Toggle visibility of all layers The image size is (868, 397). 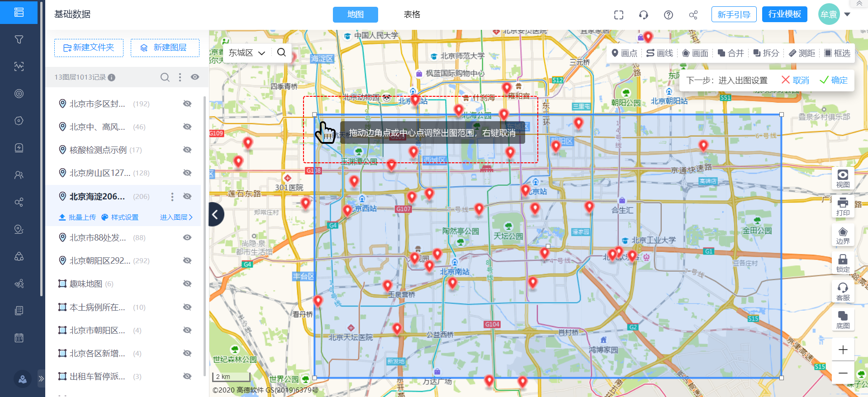[195, 77]
